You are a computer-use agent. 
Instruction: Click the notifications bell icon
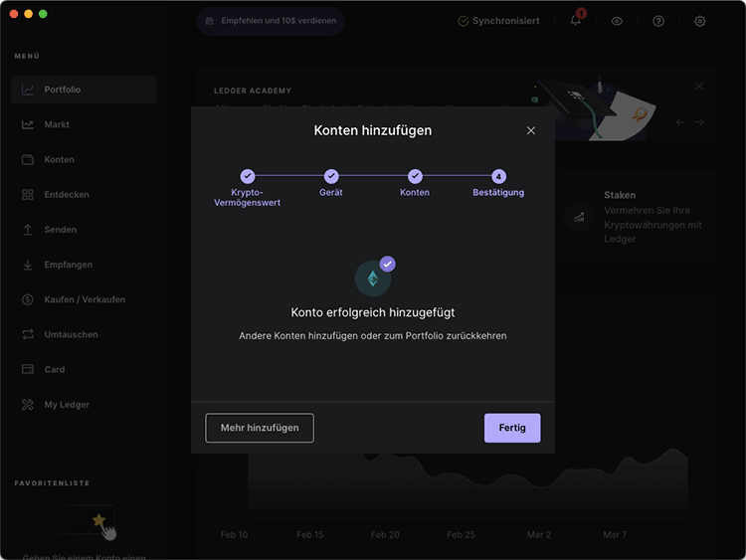[x=575, y=21]
